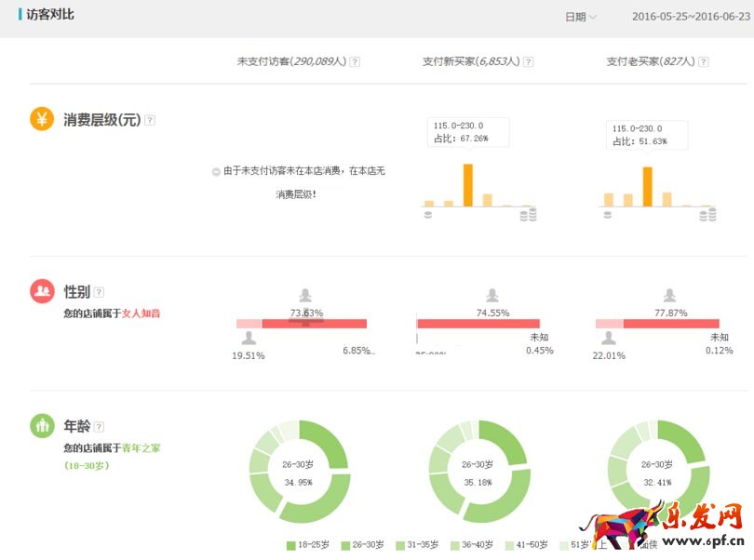This screenshot has width=754, height=560.
Task: Click the green age icon beside 年龄
Action: [x=42, y=426]
